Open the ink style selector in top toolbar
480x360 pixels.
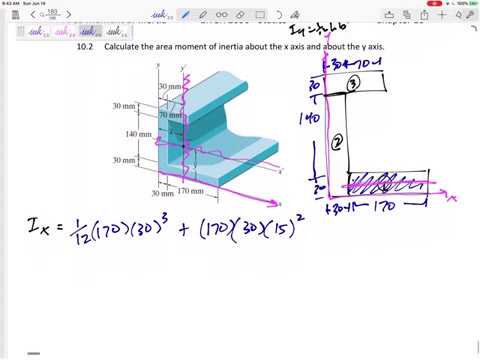point(162,15)
